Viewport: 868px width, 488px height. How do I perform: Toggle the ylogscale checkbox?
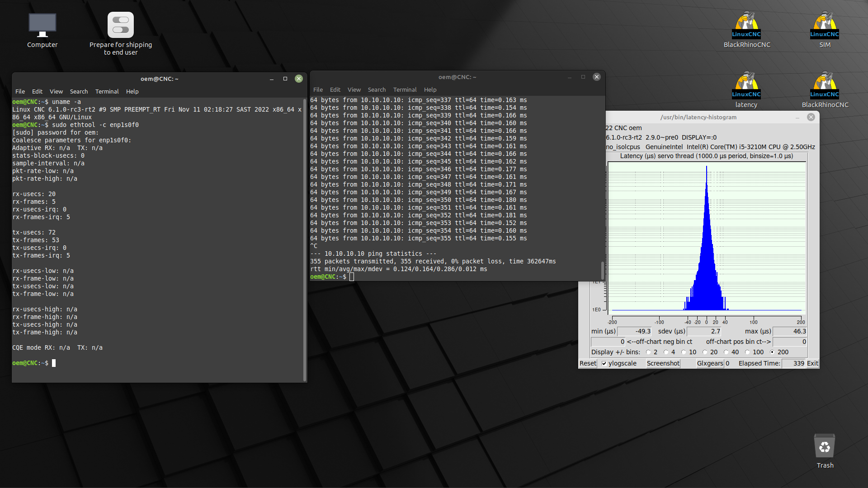coord(604,363)
